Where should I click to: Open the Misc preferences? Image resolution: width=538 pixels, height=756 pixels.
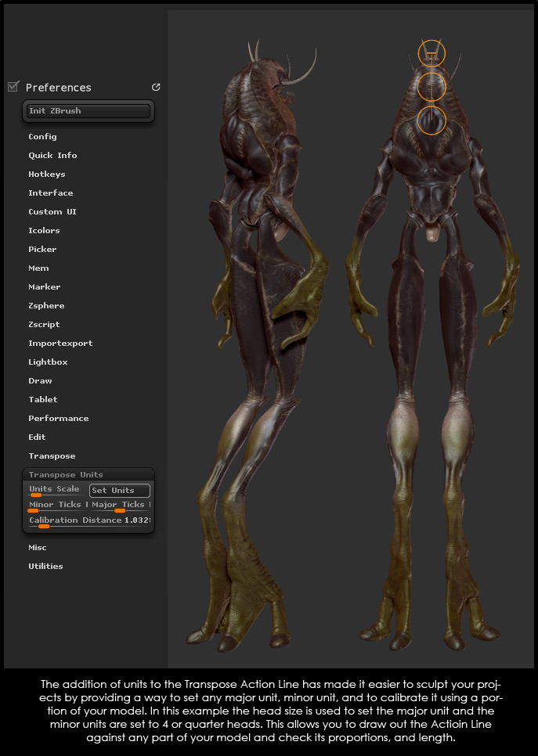37,548
